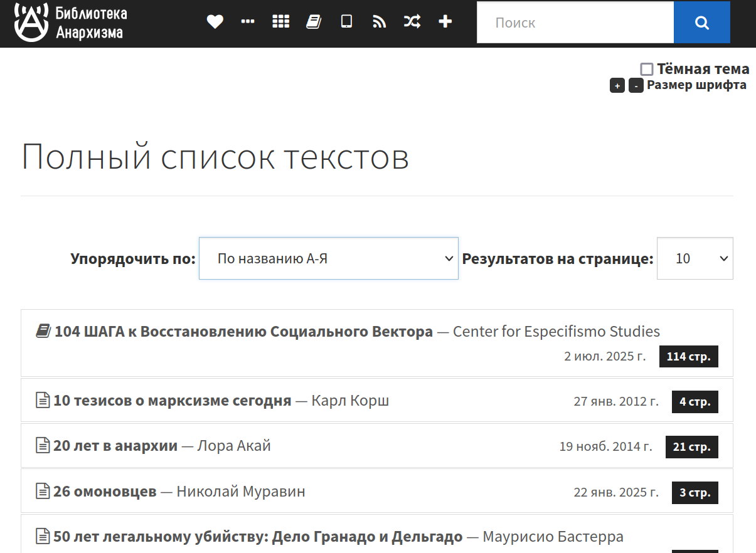Click the plus icon in navbar

click(x=445, y=22)
